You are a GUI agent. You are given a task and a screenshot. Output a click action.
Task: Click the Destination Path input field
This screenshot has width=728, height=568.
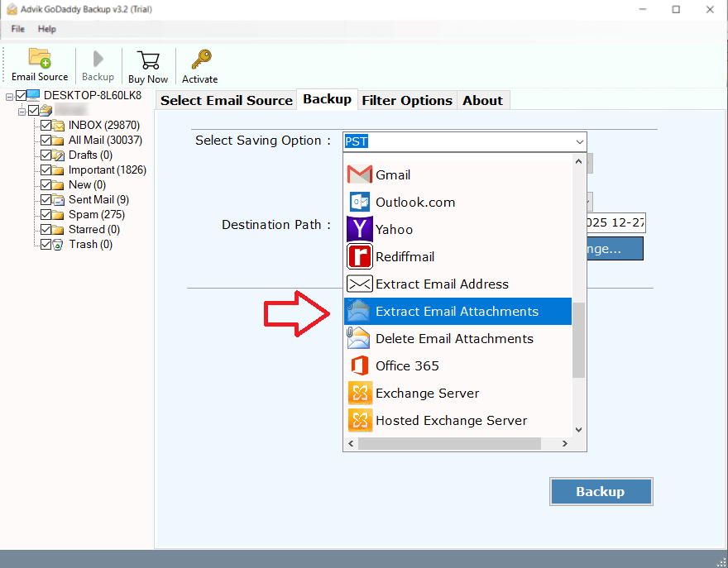[615, 223]
